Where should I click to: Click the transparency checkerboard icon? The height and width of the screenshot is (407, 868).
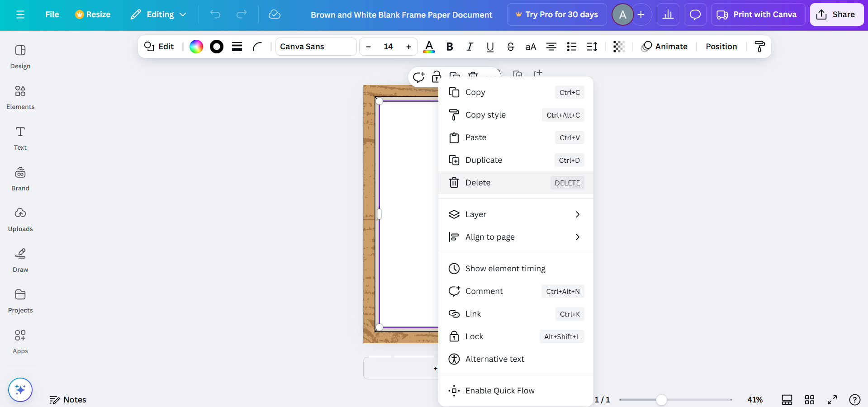click(x=618, y=47)
